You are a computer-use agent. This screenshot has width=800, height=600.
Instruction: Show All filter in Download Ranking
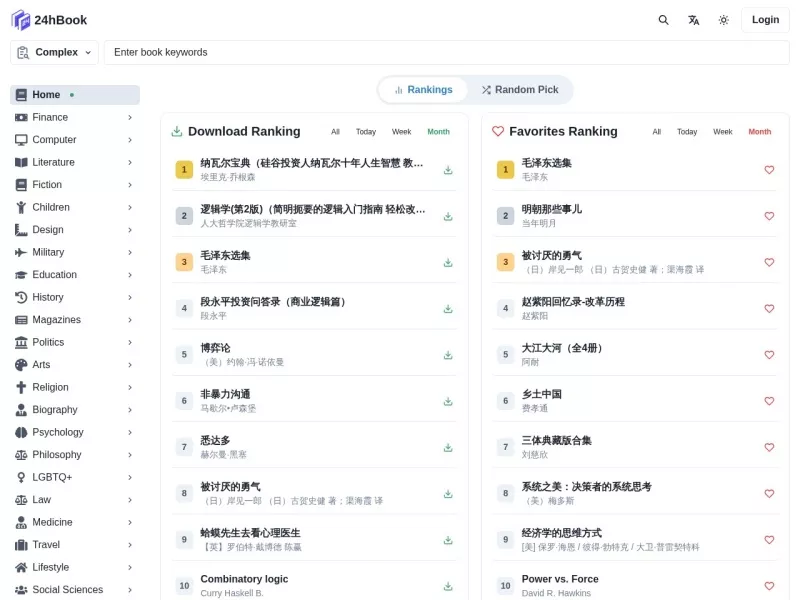coord(335,132)
